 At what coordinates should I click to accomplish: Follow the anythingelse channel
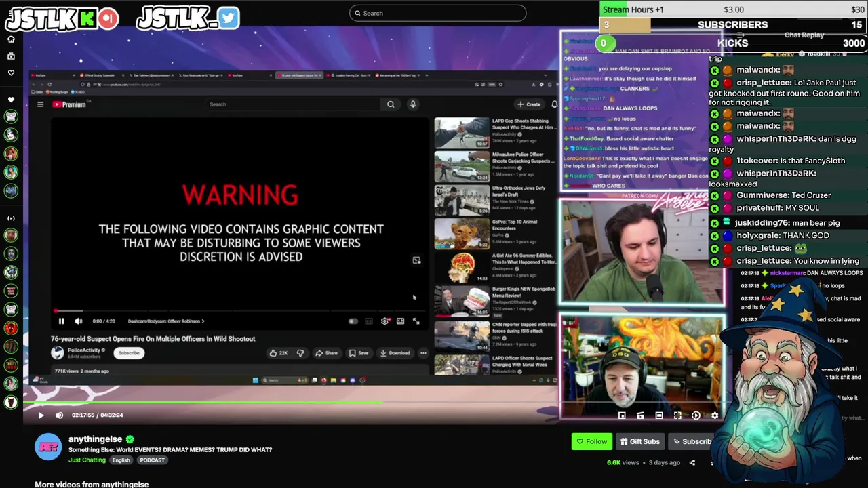point(592,441)
